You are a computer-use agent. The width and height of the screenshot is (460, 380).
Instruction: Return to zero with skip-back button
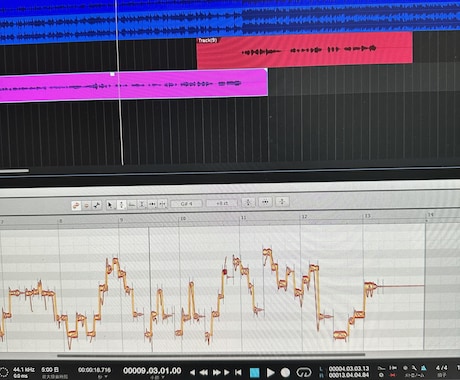tap(238, 372)
